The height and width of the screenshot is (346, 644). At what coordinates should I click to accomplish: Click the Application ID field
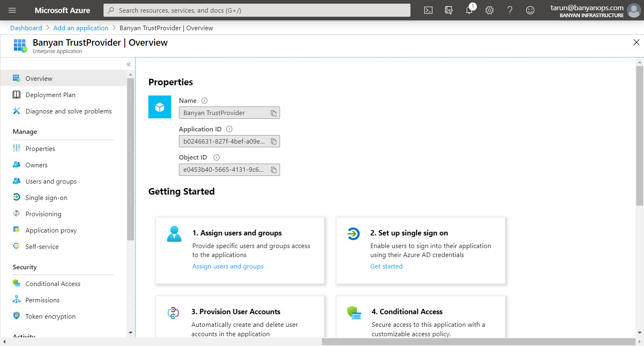tap(229, 142)
